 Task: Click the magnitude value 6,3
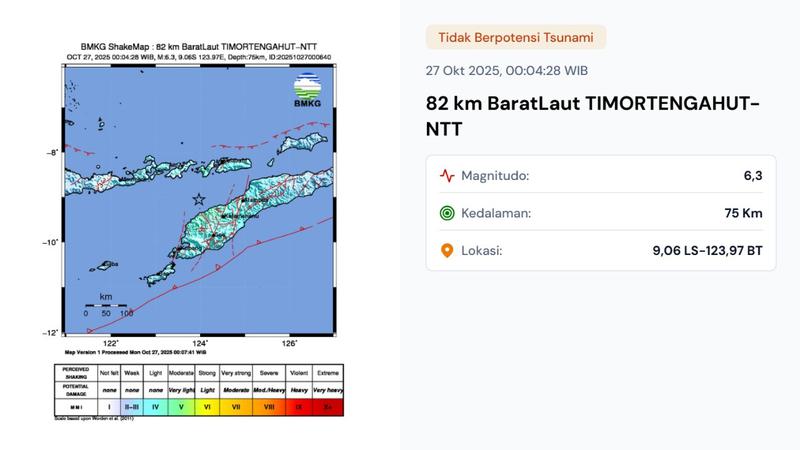click(752, 176)
